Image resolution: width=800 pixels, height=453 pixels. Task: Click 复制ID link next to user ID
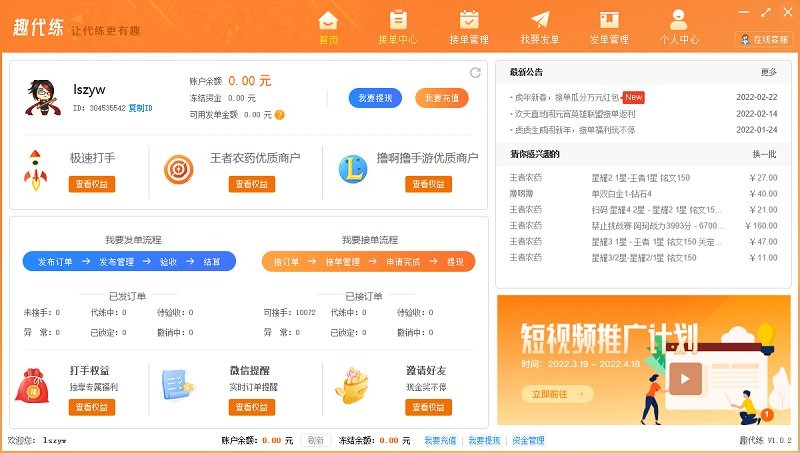click(141, 108)
